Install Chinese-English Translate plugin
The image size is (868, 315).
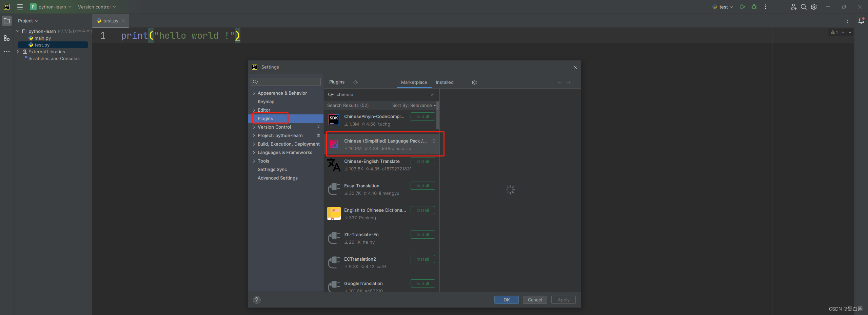[x=422, y=161]
